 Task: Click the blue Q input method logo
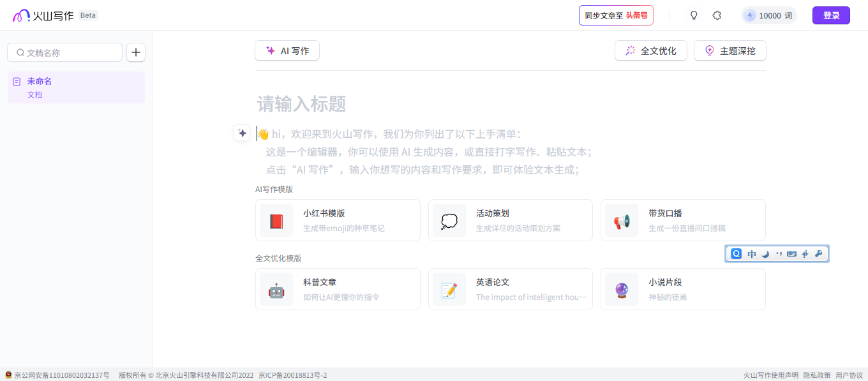736,254
